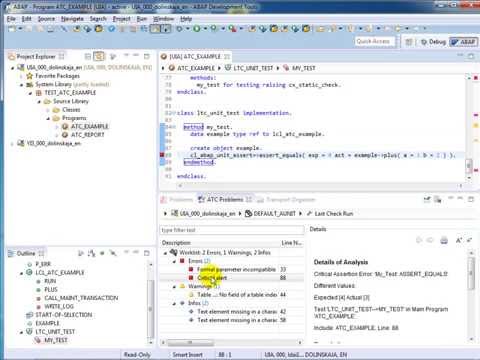Screen dimensions: 480x360
Task: Open the File menu
Action: (11, 19)
